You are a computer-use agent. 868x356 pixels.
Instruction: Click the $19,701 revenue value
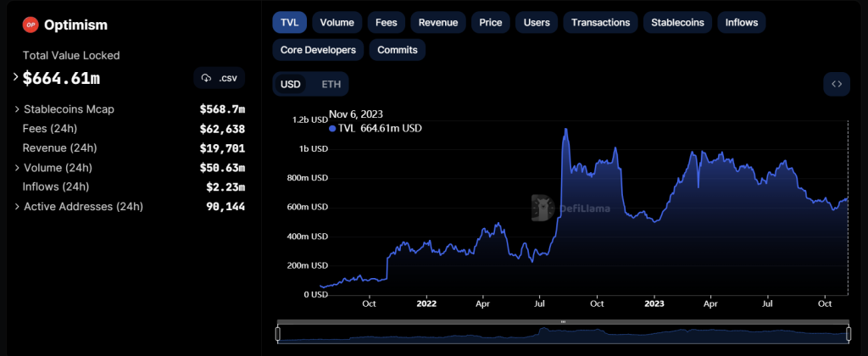tap(223, 148)
